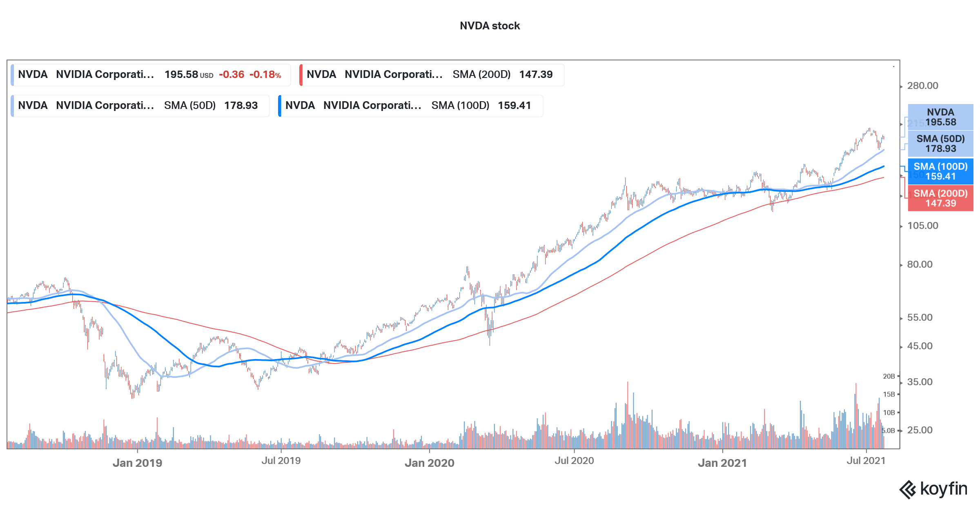
Task: Click the 15B volume axis label
Action: point(889,394)
